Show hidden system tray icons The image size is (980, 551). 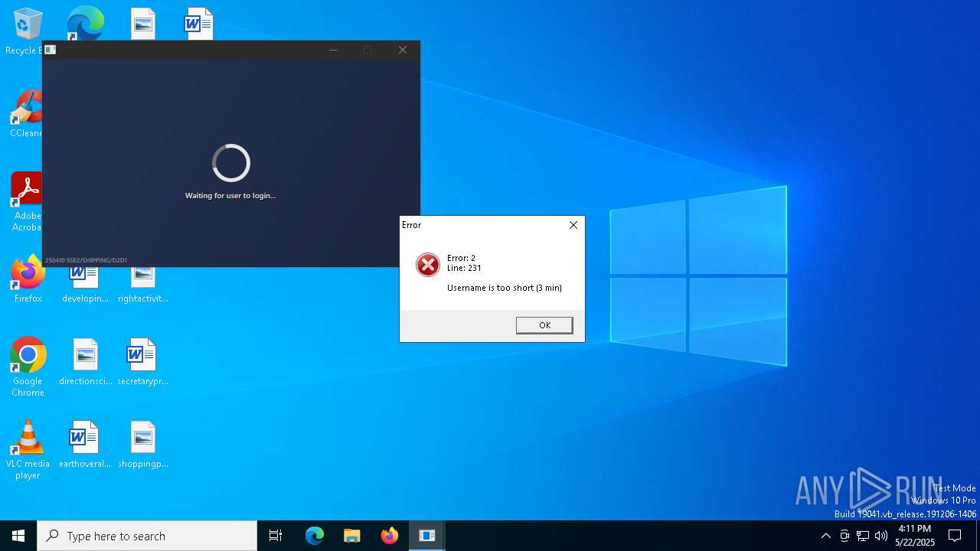(x=825, y=536)
